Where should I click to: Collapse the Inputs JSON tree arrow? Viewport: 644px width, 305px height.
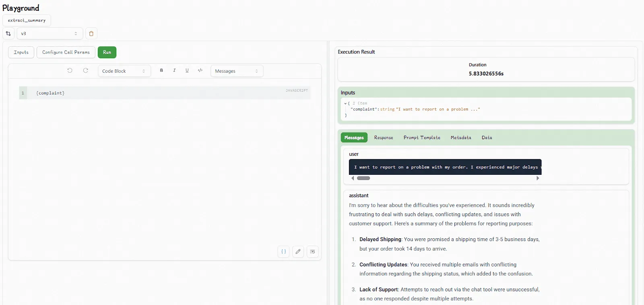(345, 103)
